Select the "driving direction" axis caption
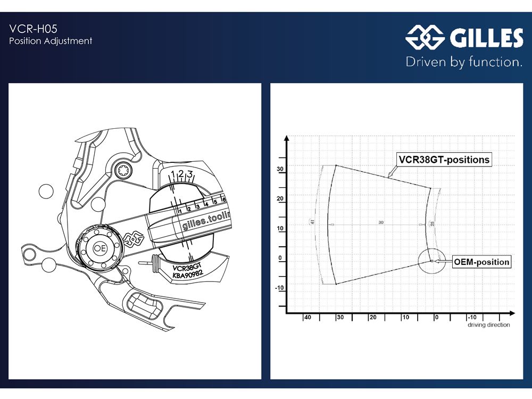The width and height of the screenshot is (532, 399). click(488, 325)
